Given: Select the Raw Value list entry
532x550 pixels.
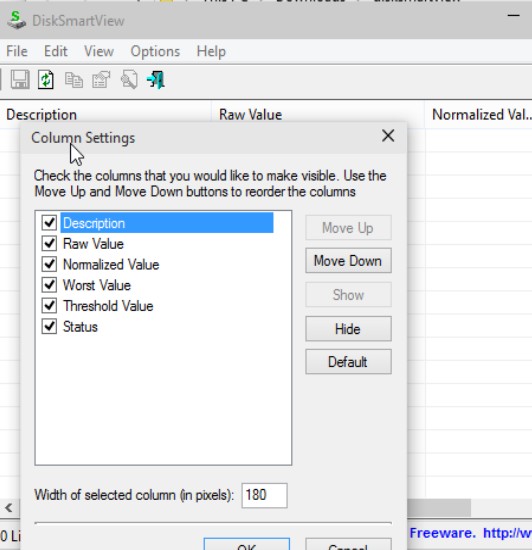Looking at the screenshot, I should [93, 244].
